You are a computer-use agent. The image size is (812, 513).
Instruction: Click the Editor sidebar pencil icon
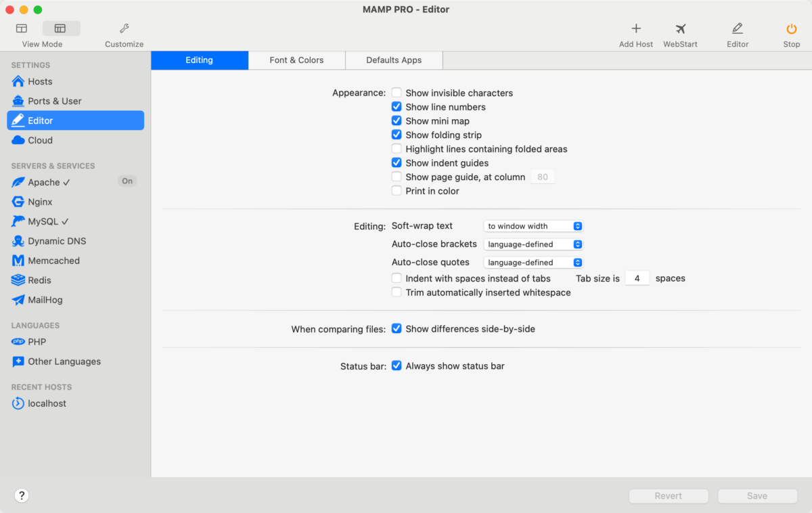click(18, 120)
